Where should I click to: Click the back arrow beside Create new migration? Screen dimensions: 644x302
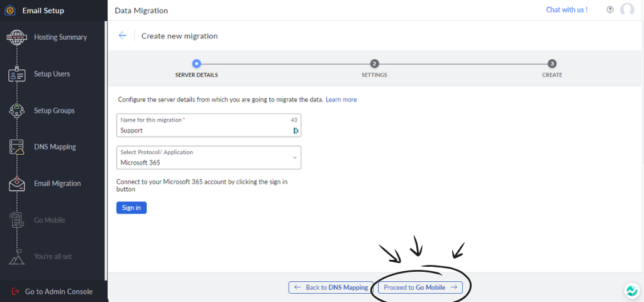point(123,36)
